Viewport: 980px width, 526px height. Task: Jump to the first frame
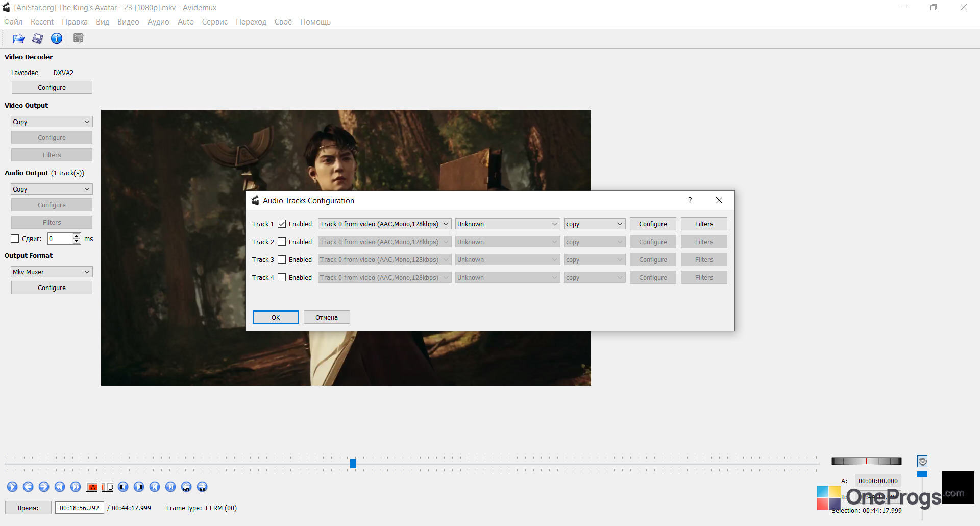(x=155, y=487)
